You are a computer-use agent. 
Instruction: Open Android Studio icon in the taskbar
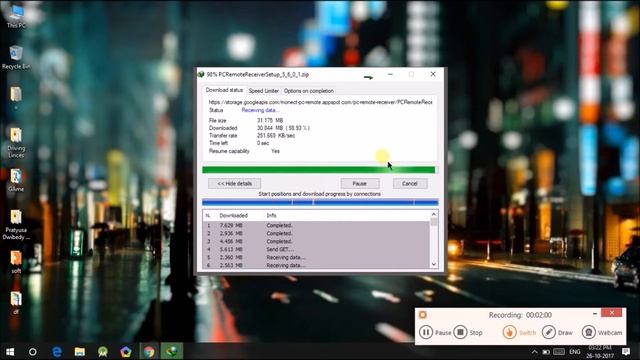point(102,351)
